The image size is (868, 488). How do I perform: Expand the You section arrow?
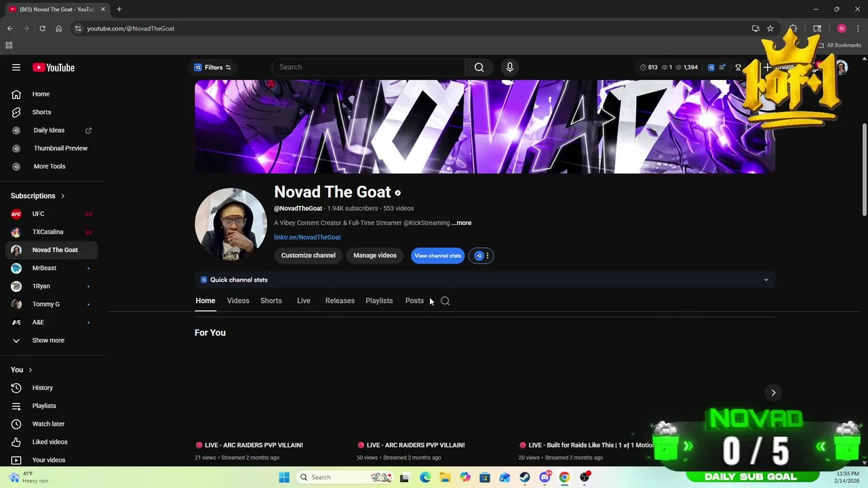coord(30,370)
